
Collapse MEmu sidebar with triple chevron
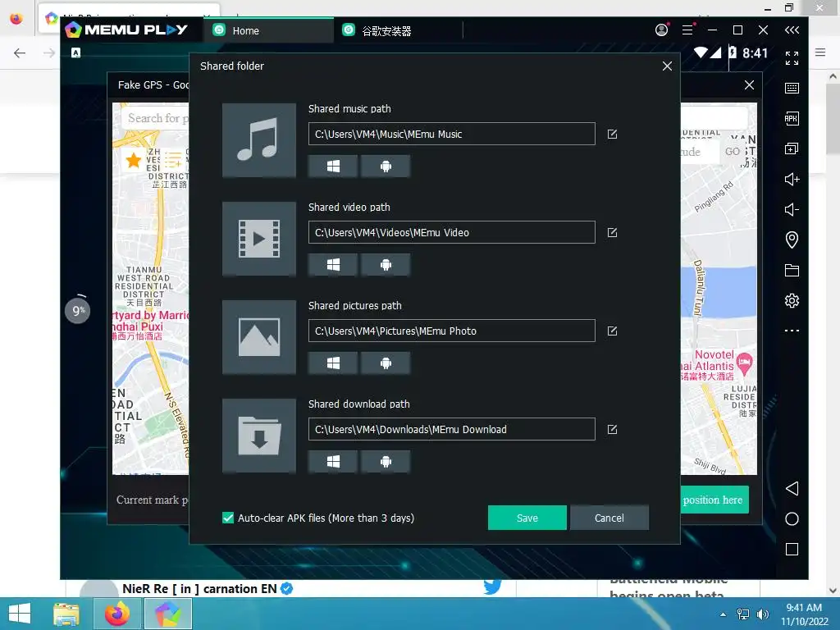792,30
